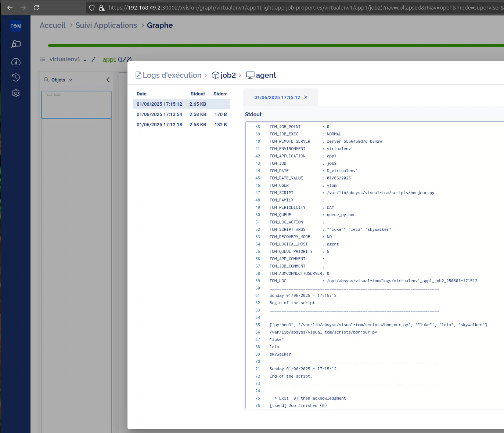Click log line TOM_DATE_VALUE 01/06/2025

pyautogui.click(x=310, y=178)
